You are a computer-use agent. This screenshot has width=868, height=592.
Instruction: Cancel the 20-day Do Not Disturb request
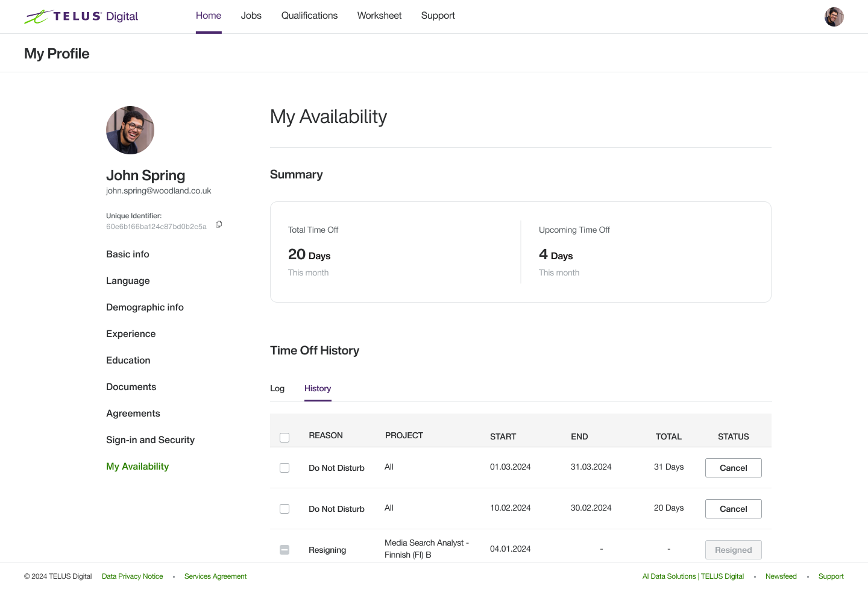click(x=733, y=508)
